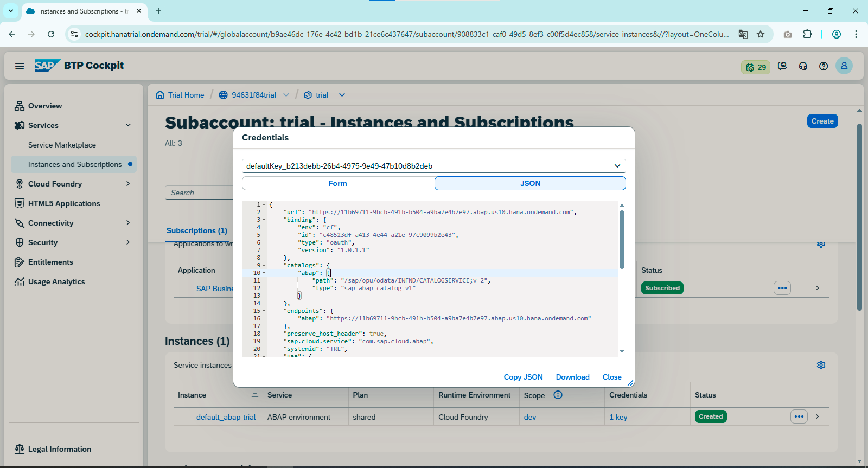This screenshot has height=468, width=868.
Task: Click the Search input field
Action: (x=199, y=193)
